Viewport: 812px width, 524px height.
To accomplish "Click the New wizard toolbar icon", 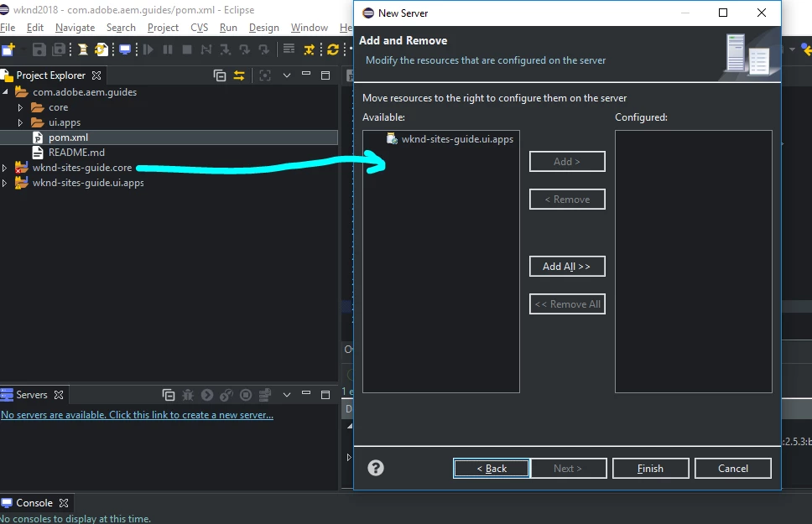I will click(x=8, y=49).
